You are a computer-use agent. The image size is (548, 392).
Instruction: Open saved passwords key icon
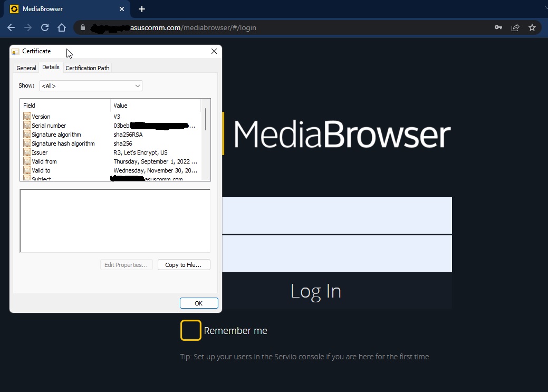coord(498,27)
